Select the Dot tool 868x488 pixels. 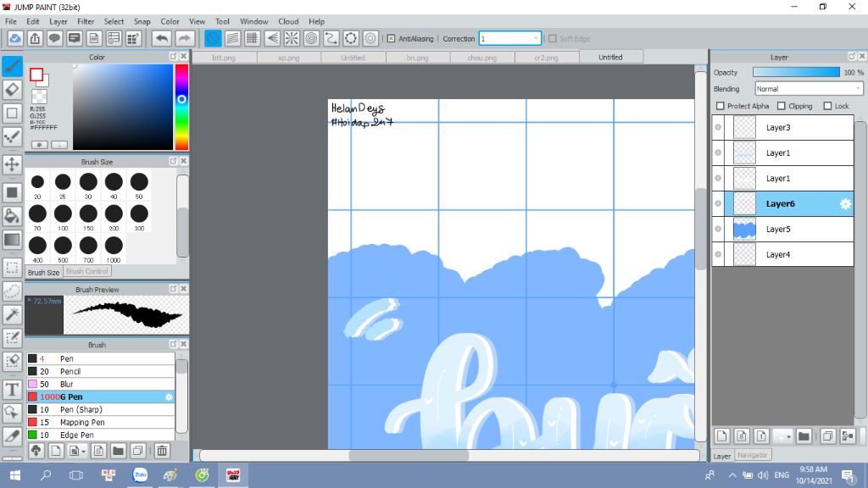click(x=12, y=136)
